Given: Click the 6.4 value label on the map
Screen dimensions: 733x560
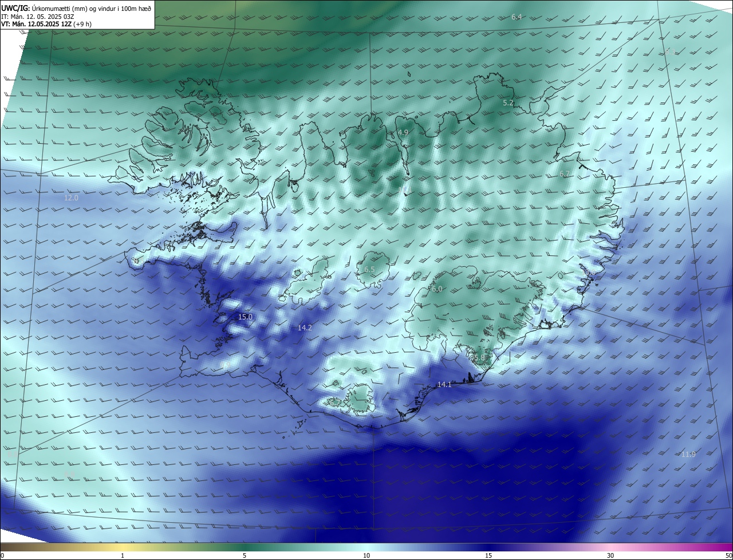Looking at the screenshot, I should coord(517,17).
